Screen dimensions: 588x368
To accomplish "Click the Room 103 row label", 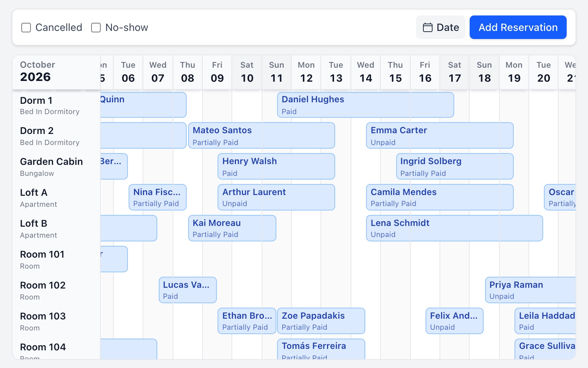I will 56,322.
